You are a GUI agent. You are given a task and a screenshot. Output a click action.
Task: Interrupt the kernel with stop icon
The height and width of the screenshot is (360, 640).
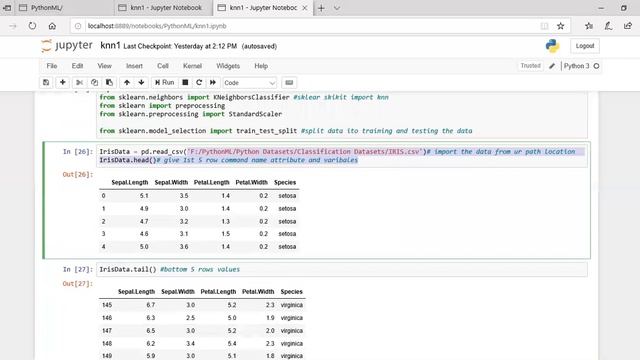[185, 82]
